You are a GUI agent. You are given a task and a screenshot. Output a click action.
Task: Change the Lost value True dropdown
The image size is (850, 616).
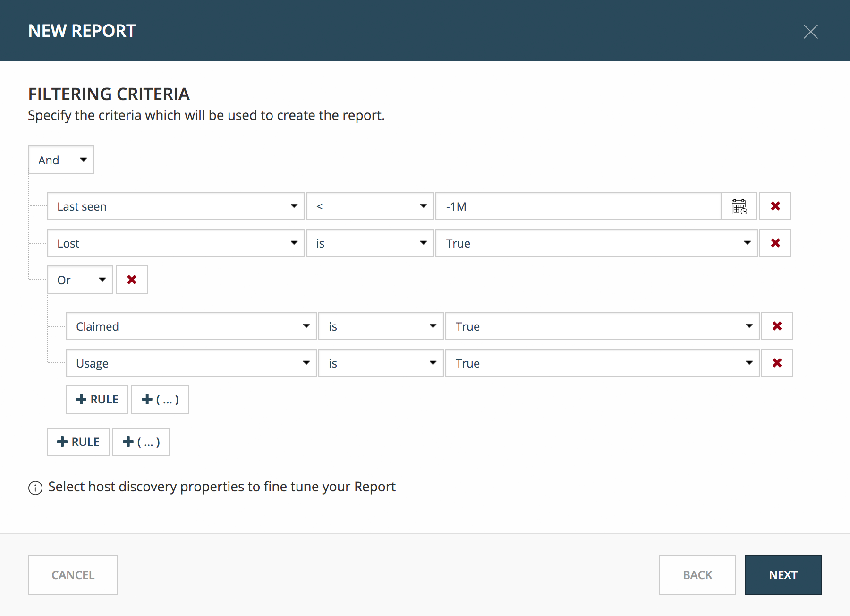coord(597,243)
